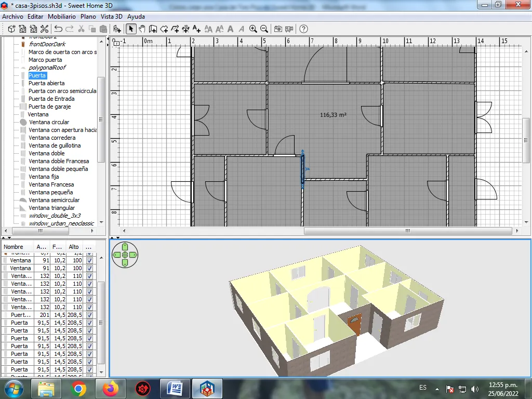Click the F... depth column header

coord(57,247)
